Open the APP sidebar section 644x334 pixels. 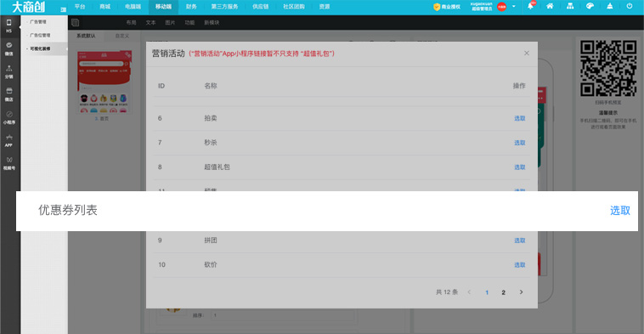[8, 140]
